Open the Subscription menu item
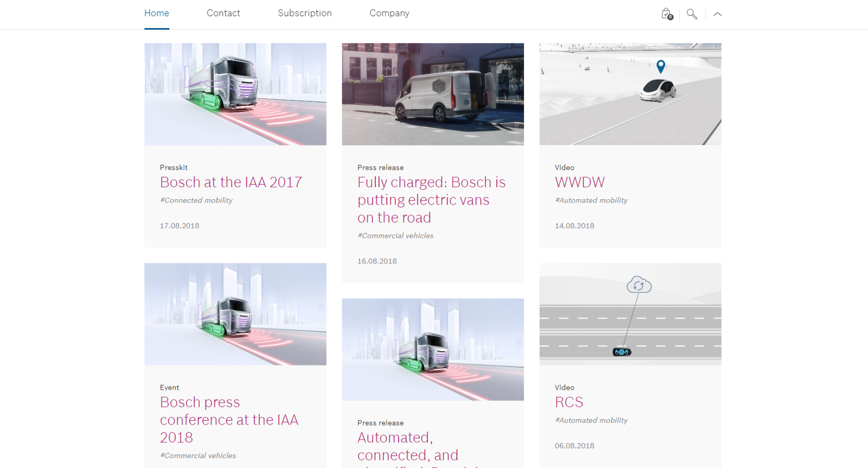868x468 pixels. [305, 13]
